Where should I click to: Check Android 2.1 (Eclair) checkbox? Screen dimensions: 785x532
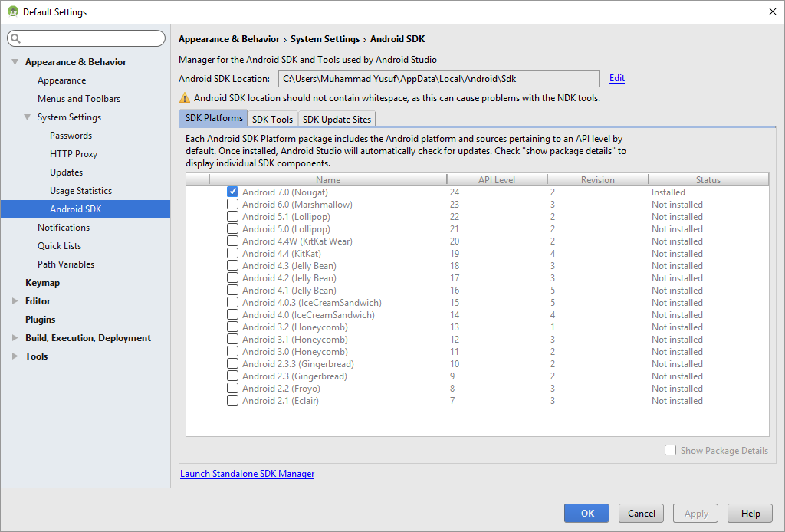coord(232,400)
